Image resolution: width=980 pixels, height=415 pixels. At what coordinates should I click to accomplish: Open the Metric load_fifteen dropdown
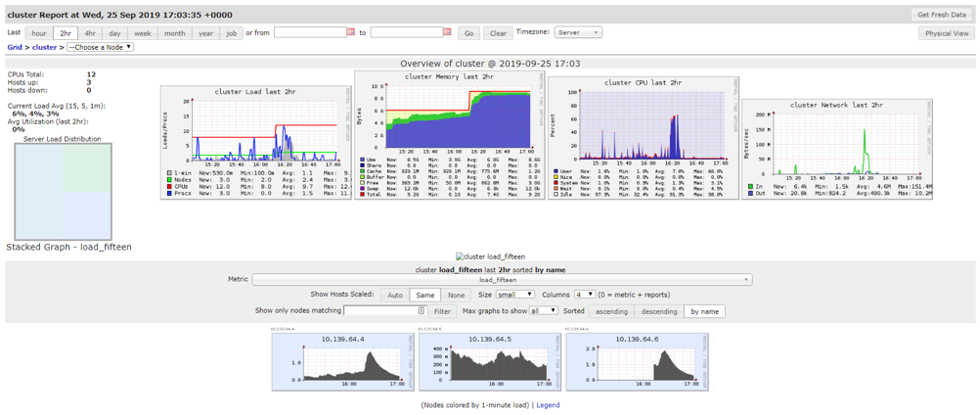[x=502, y=279]
